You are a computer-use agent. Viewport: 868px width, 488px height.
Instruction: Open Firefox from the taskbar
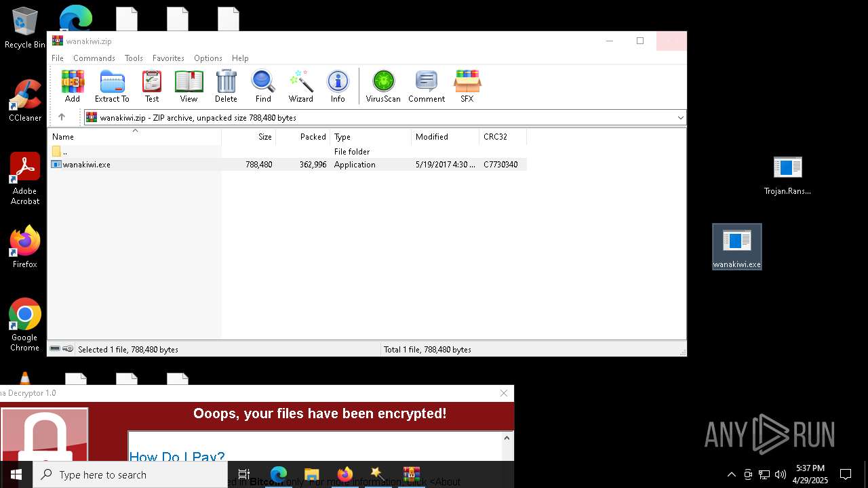(345, 474)
